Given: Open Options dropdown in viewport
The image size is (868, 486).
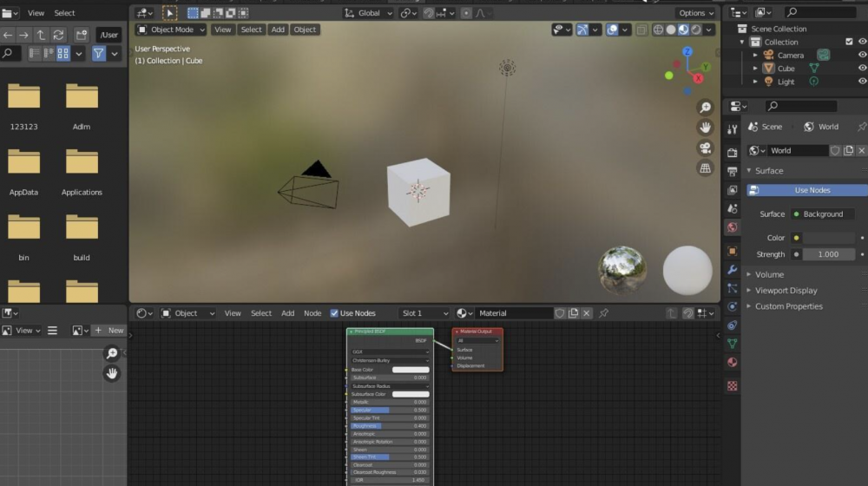Looking at the screenshot, I should click(696, 13).
